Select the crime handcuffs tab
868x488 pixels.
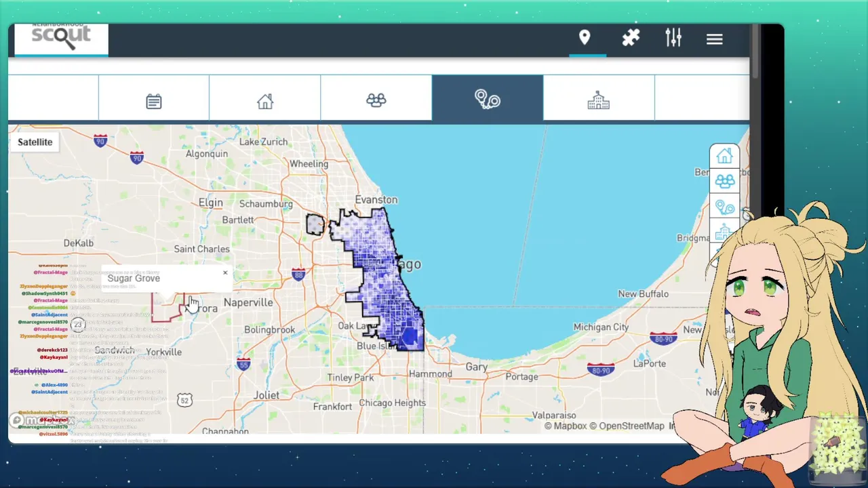488,98
